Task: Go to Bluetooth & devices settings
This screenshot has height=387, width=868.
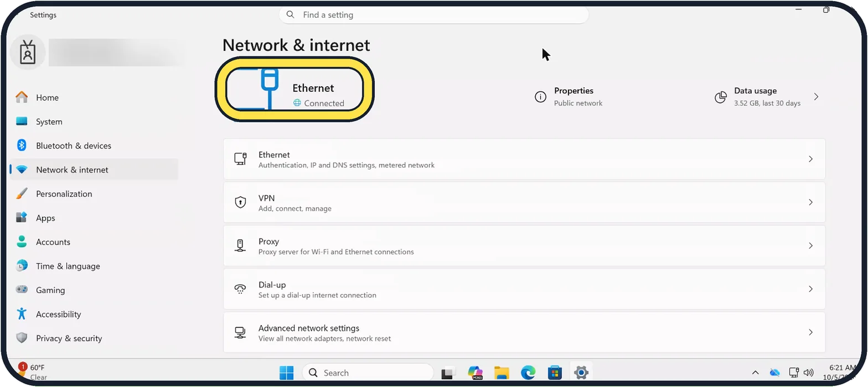Action: coord(94,145)
